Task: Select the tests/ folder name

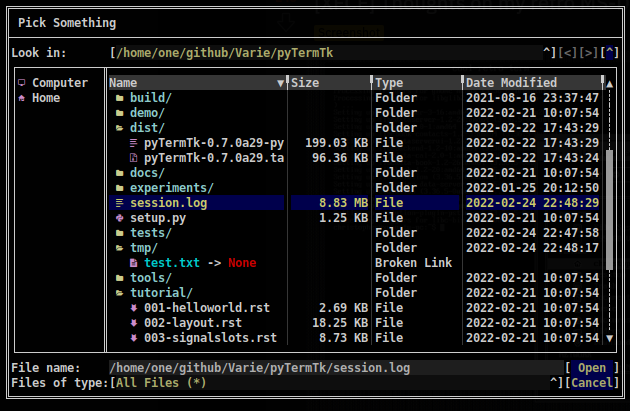Action: (151, 233)
